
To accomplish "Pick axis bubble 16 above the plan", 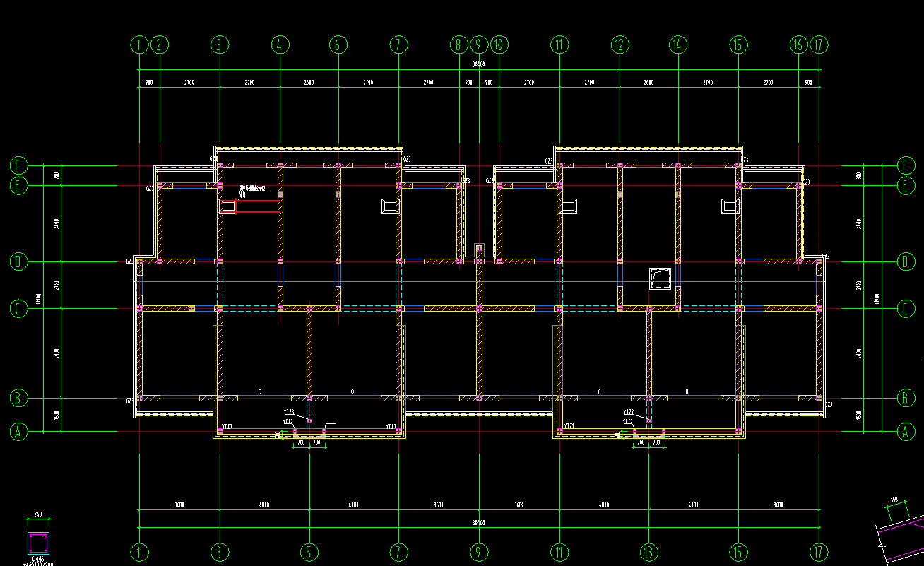I will pos(798,45).
